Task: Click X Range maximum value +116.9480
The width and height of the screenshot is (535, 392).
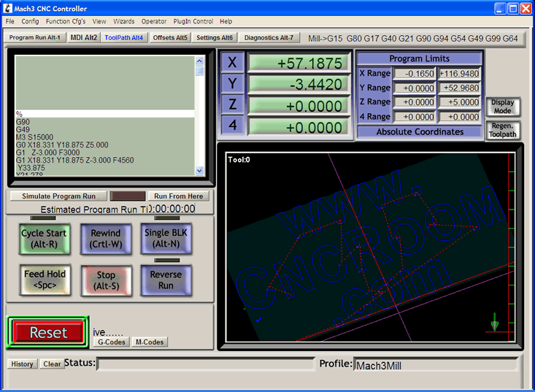Action: tap(459, 74)
